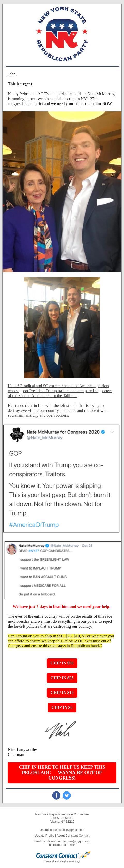Click the Facebook icon

[x=56, y=795]
